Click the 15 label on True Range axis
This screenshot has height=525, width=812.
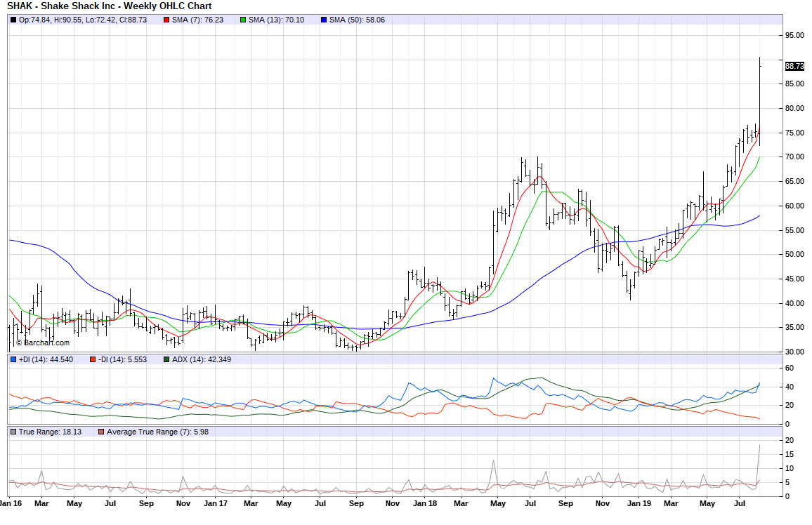pyautogui.click(x=790, y=455)
